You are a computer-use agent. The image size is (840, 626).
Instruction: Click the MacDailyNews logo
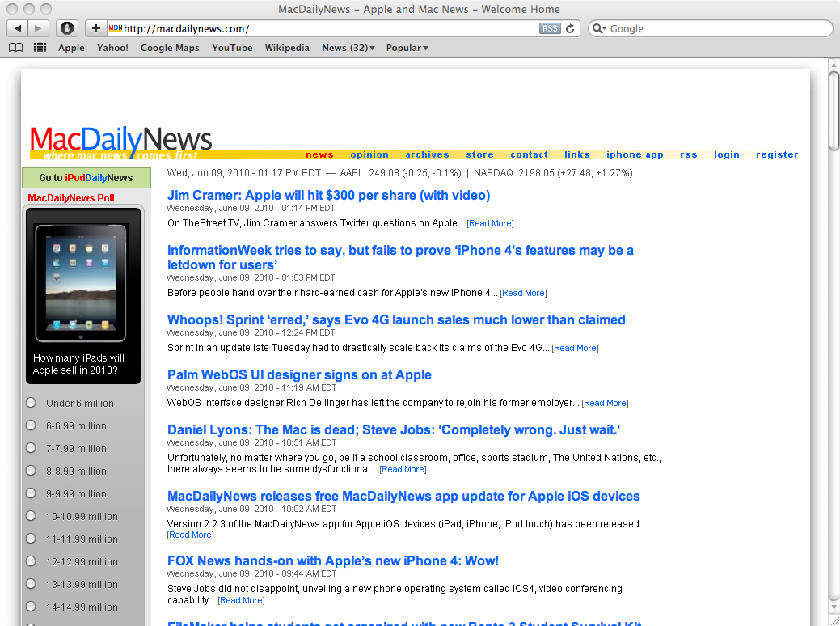pos(121,141)
